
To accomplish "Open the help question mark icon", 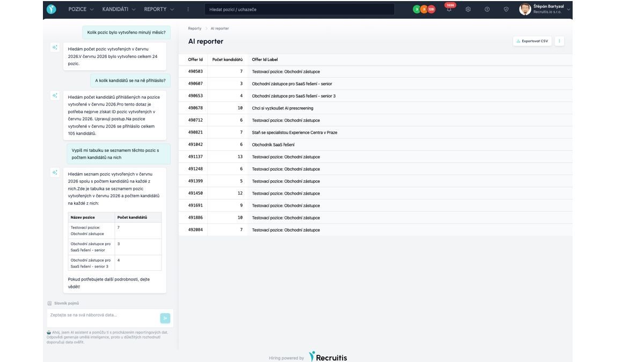I will click(x=487, y=9).
